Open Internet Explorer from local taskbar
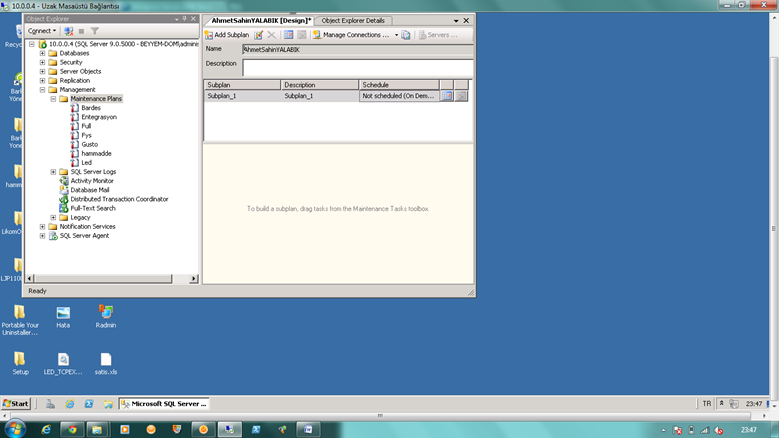 [x=46, y=430]
